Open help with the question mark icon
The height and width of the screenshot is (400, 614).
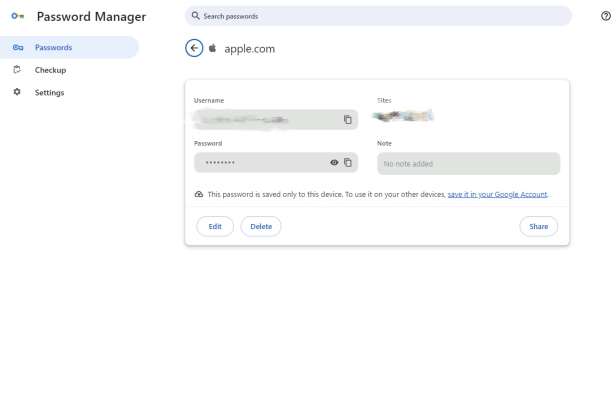point(605,16)
